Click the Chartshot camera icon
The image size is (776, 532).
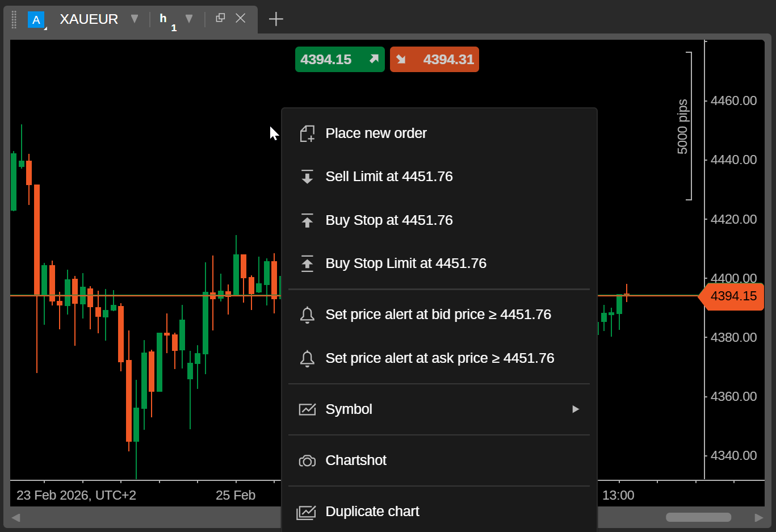[x=307, y=461]
